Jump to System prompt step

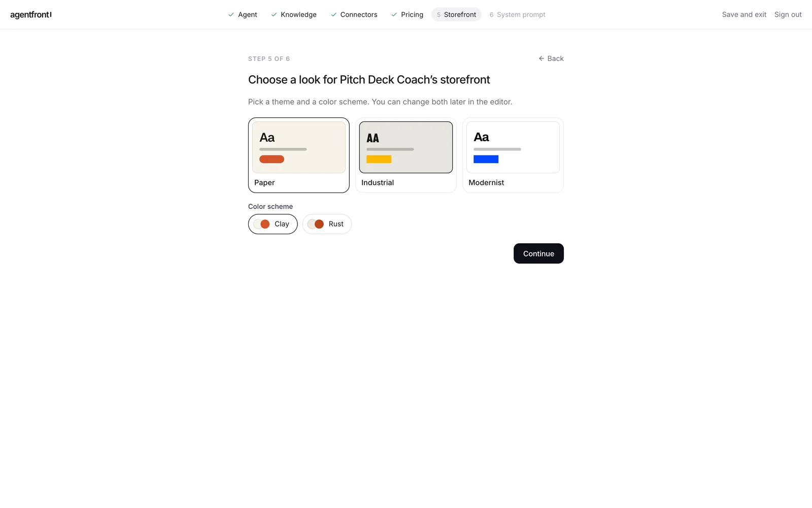(x=517, y=15)
